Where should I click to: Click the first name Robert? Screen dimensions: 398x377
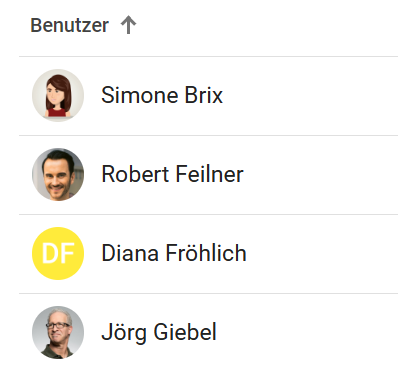[x=135, y=174]
